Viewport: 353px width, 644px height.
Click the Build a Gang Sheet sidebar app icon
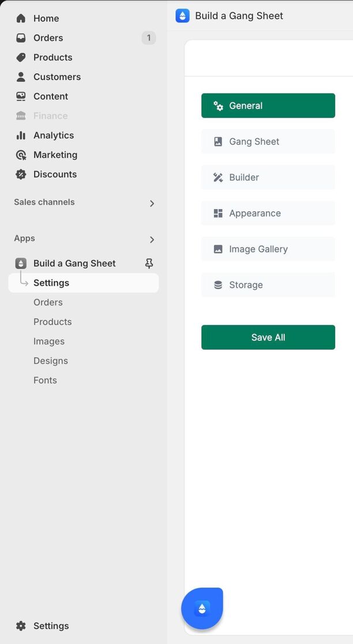(x=21, y=263)
